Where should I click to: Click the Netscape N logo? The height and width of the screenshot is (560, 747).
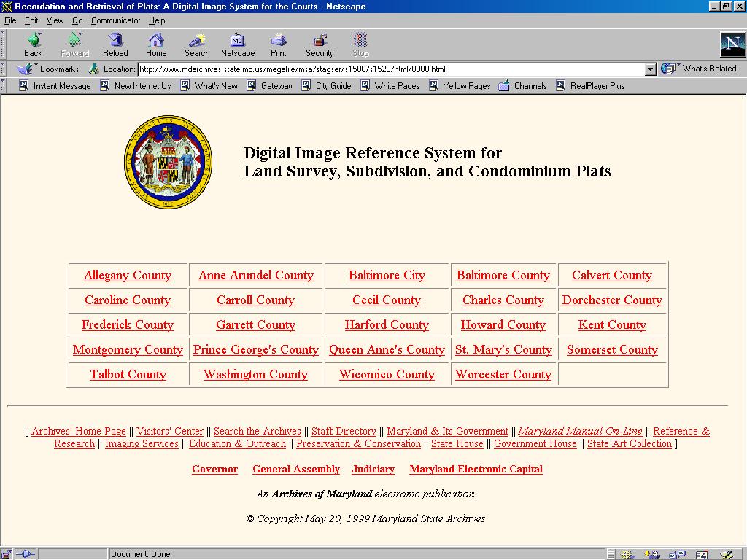pyautogui.click(x=732, y=44)
